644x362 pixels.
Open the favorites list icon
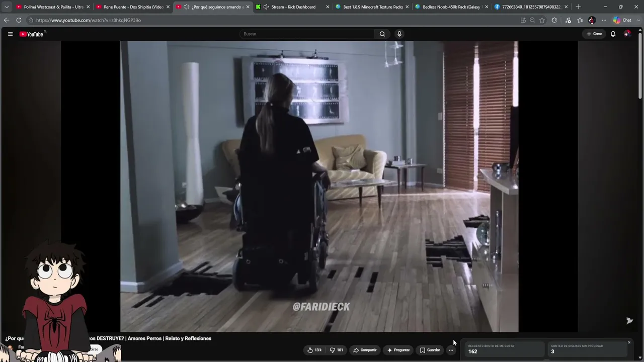tap(580, 20)
